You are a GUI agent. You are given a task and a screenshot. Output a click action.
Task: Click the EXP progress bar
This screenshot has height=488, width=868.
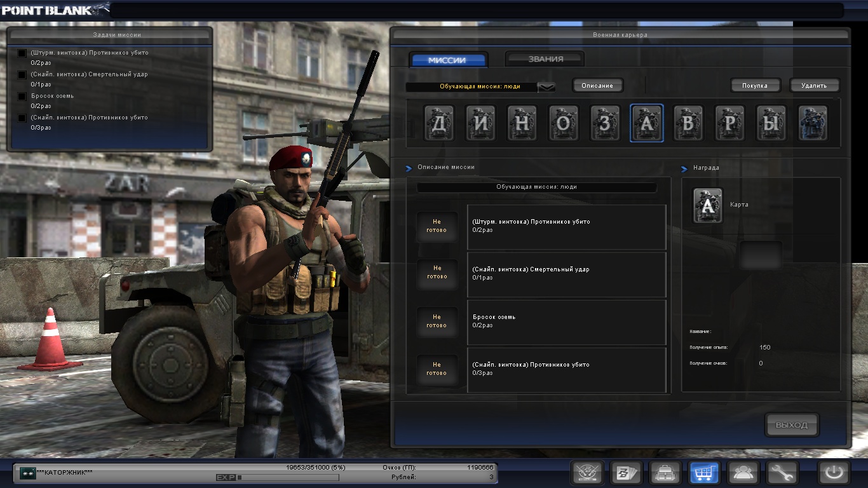click(x=288, y=477)
